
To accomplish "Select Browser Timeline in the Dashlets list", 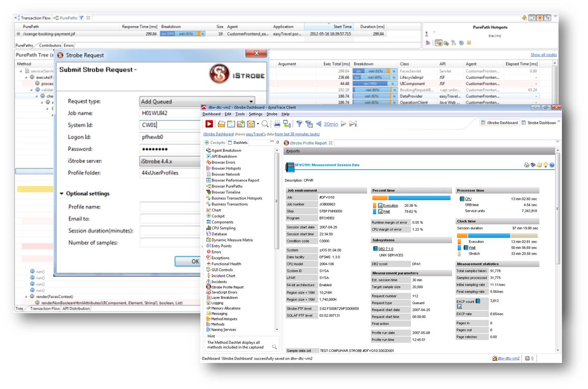I will tap(226, 192).
